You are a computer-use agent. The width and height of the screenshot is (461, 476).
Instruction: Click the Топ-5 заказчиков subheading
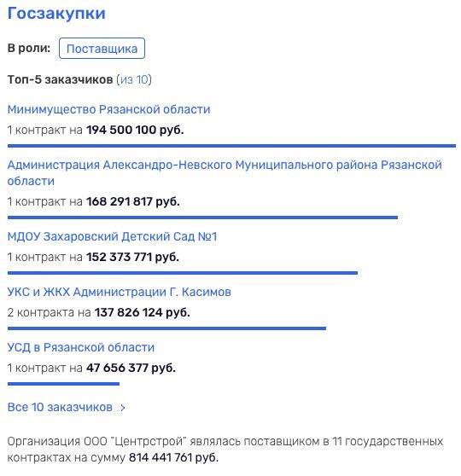60,80
